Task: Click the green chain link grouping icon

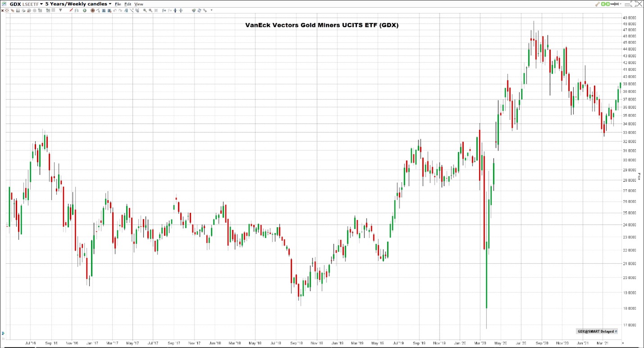Action: (x=605, y=4)
